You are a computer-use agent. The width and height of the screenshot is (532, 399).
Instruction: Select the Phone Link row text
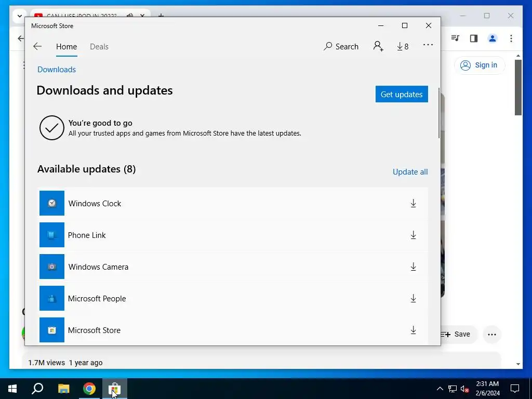(87, 235)
